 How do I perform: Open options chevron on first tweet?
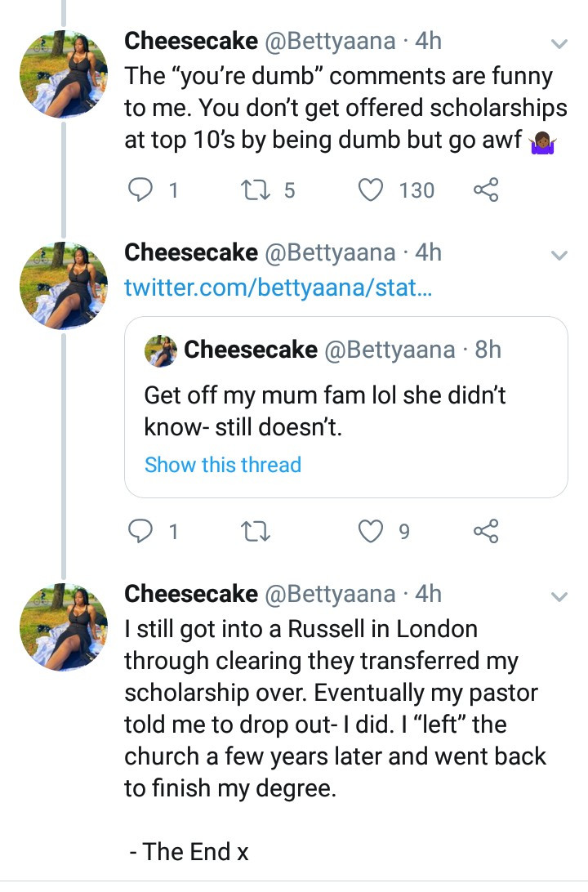click(559, 43)
